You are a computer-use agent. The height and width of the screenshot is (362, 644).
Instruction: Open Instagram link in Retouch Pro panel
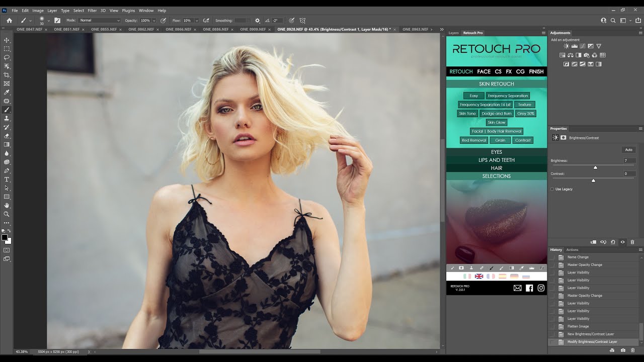coord(541,288)
